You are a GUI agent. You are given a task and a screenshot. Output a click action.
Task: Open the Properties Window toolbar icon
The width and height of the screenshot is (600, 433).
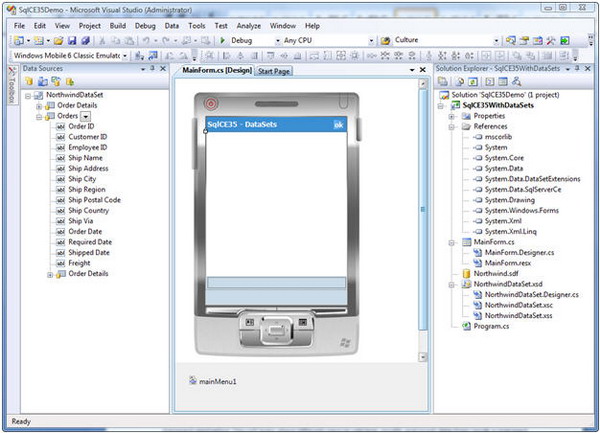tap(524, 41)
